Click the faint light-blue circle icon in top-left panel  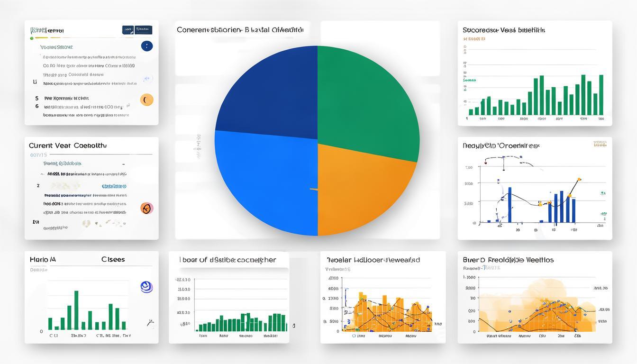(x=148, y=79)
